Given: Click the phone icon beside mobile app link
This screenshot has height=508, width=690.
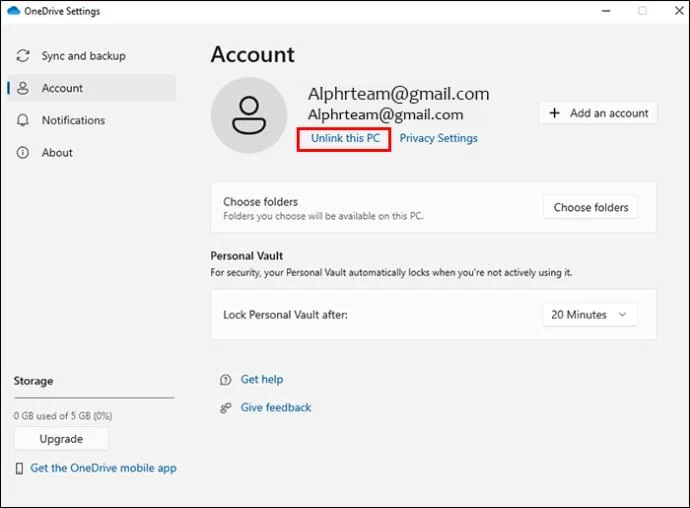Looking at the screenshot, I should [x=19, y=468].
